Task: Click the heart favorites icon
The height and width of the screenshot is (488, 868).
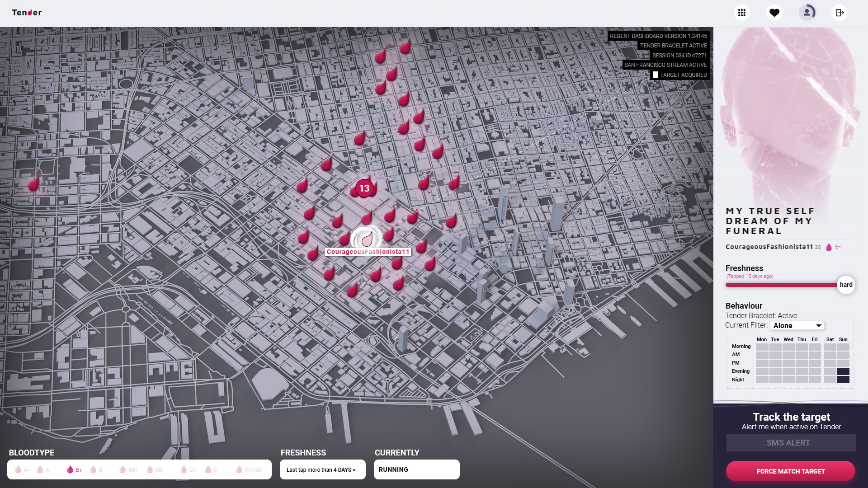Action: point(774,13)
